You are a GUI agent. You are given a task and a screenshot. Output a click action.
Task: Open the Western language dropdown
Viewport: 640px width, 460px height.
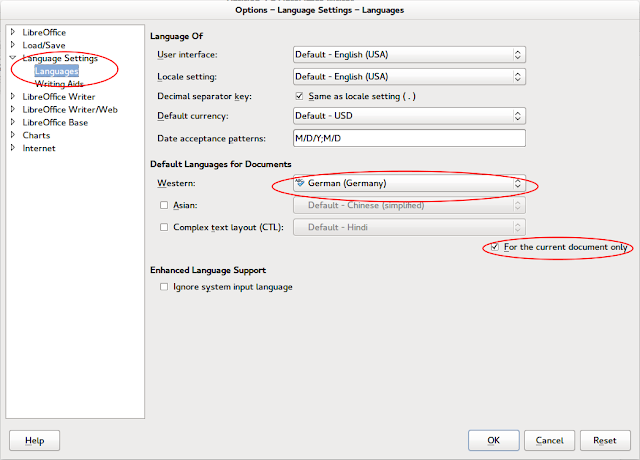click(409, 184)
